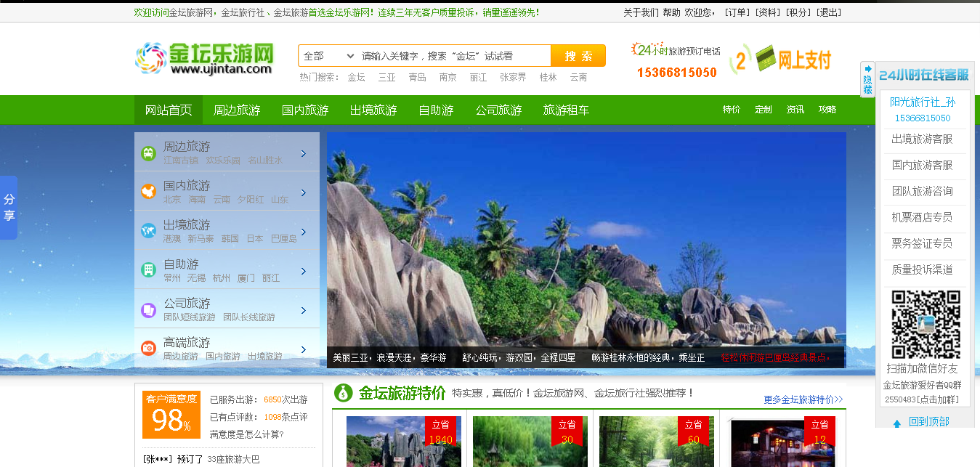This screenshot has height=467, width=980.
Task: Click the 金坛乐游网 site logo
Action: click(204, 58)
